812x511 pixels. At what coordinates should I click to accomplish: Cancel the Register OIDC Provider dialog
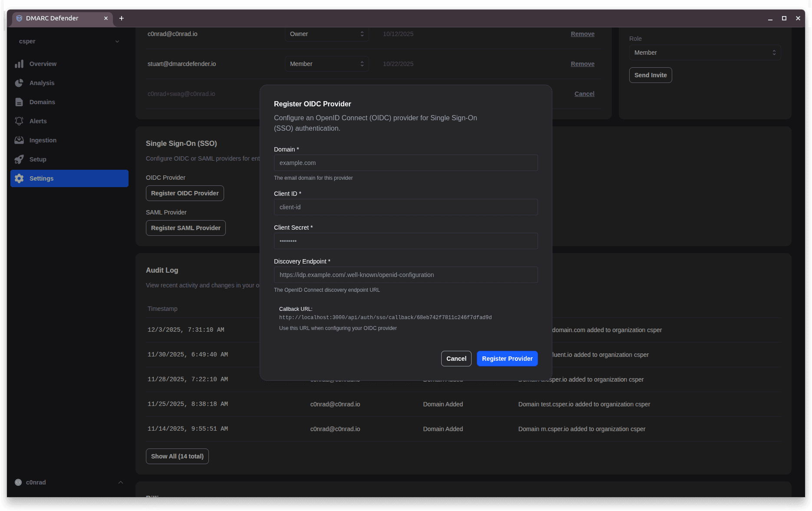pyautogui.click(x=456, y=359)
